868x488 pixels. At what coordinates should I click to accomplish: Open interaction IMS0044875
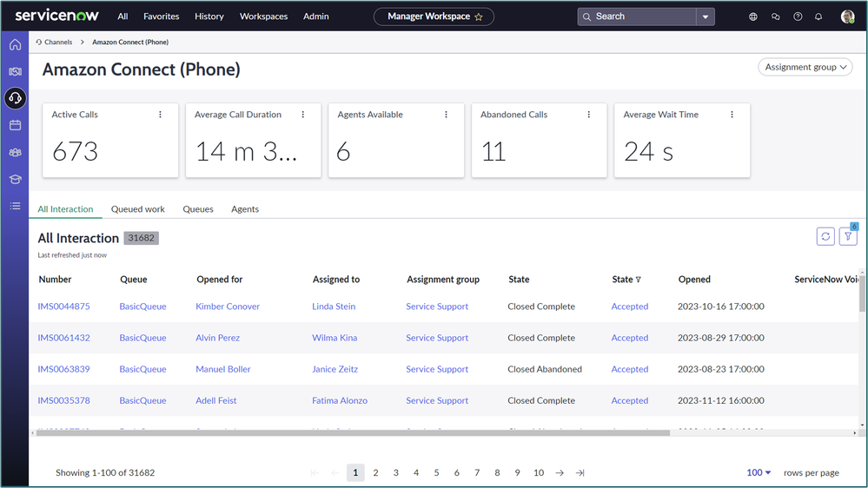coord(63,306)
